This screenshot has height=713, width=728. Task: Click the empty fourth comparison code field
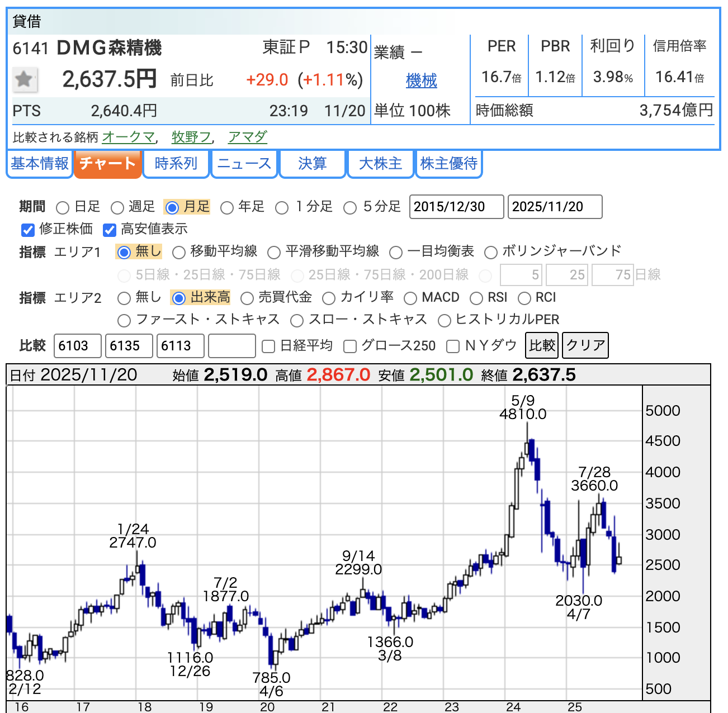(x=231, y=346)
